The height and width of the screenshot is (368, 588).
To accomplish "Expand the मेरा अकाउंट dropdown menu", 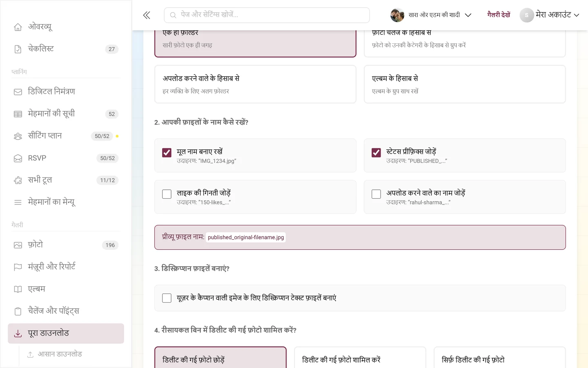I will [x=550, y=15].
